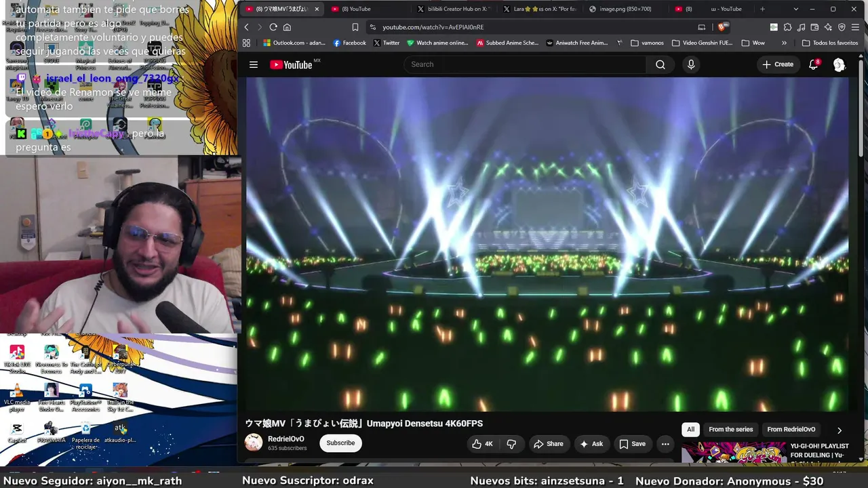868x488 pixels.
Task: Click the browser address bar URL
Action: pos(433,27)
